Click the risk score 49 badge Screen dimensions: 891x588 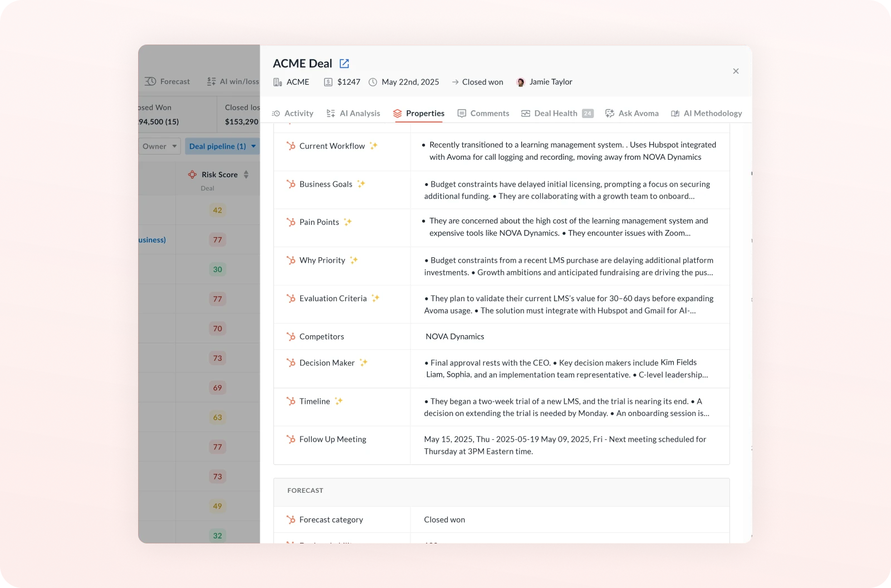point(217,506)
